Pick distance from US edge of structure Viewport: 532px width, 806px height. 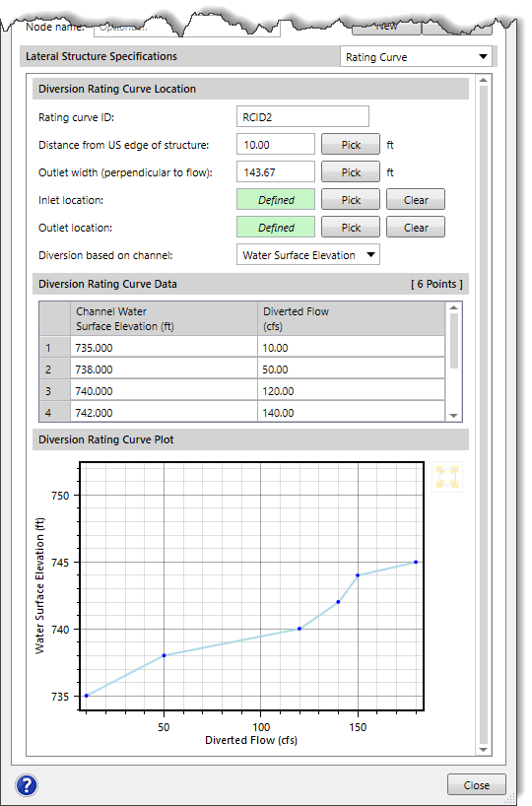[x=351, y=145]
